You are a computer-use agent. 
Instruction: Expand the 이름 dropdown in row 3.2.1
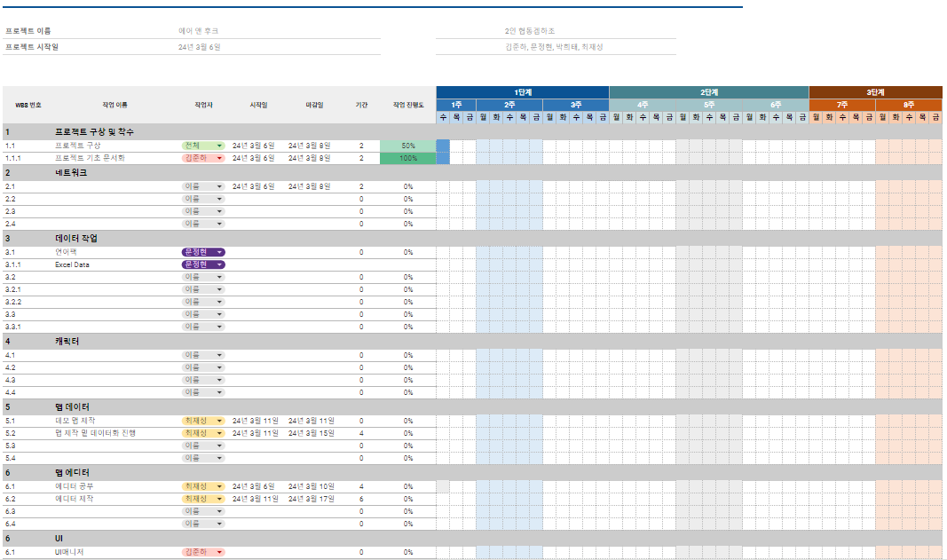pyautogui.click(x=203, y=289)
